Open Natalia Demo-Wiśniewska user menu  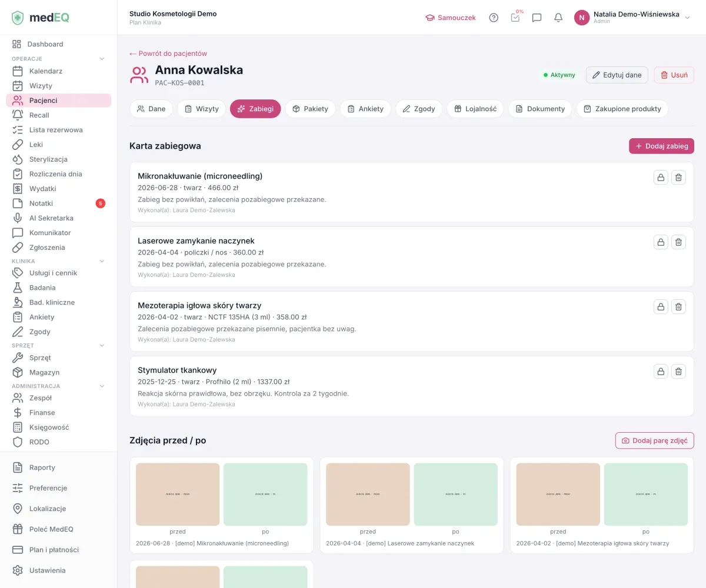(x=632, y=18)
